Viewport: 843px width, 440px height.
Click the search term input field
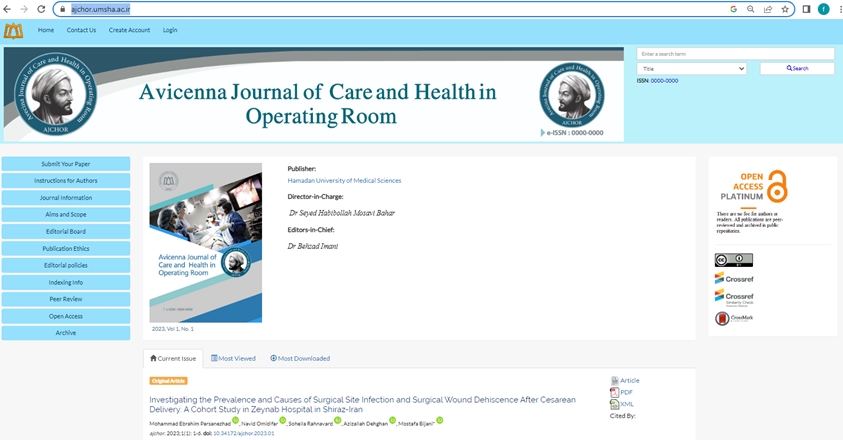[x=735, y=54]
